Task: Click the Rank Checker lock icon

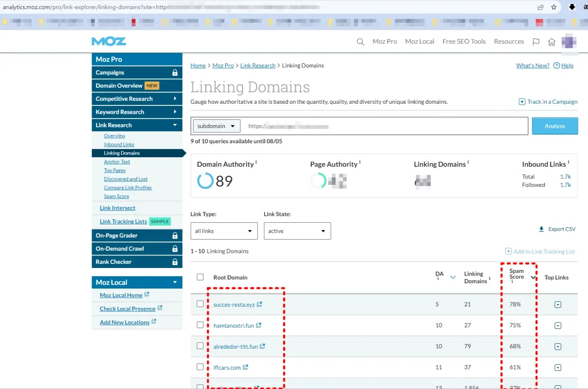Action: click(x=175, y=262)
